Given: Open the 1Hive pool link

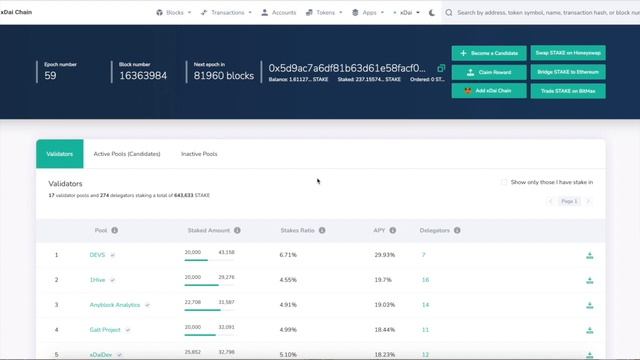Looking at the screenshot, I should point(98,280).
